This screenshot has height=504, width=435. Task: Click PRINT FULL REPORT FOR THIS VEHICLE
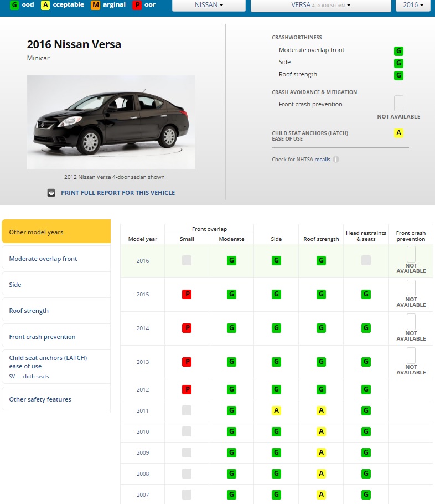[x=118, y=193]
